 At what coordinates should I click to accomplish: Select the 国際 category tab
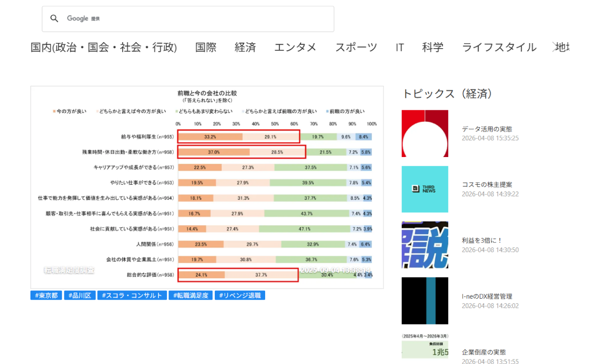(206, 47)
